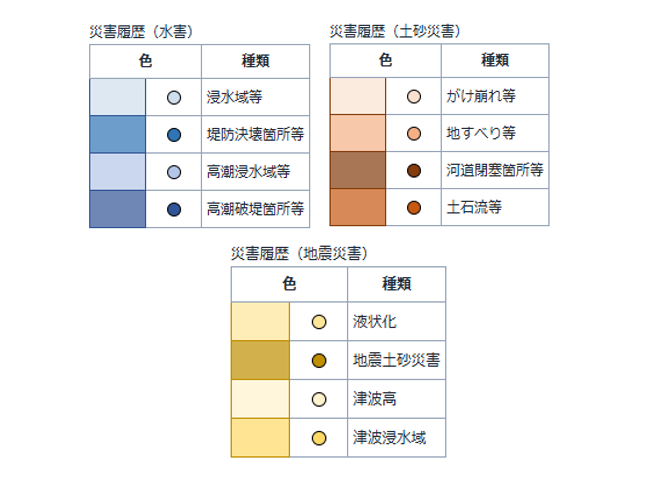Click the 津波高 rectangular color swatch
Screen dimensions: 658x494
[x=260, y=399]
